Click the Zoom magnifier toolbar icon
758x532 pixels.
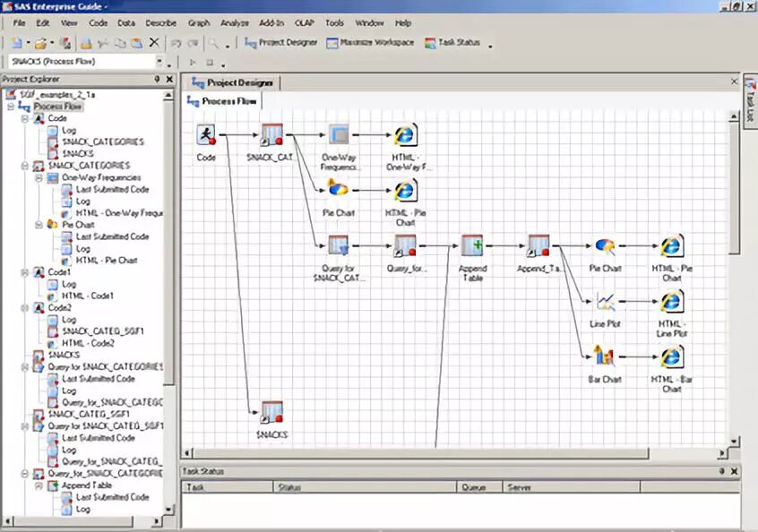pyautogui.click(x=213, y=43)
